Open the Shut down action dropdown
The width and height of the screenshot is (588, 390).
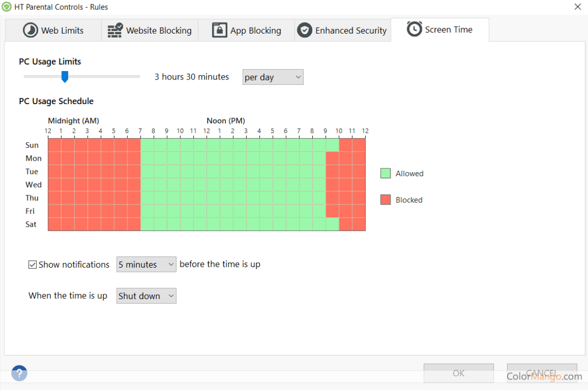tap(146, 296)
